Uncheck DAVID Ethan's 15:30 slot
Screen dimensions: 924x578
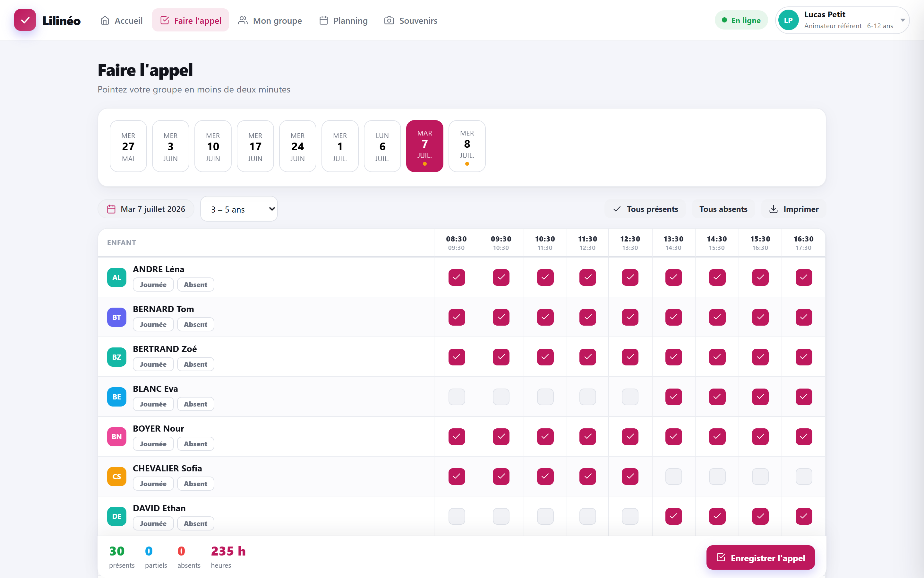click(x=760, y=516)
